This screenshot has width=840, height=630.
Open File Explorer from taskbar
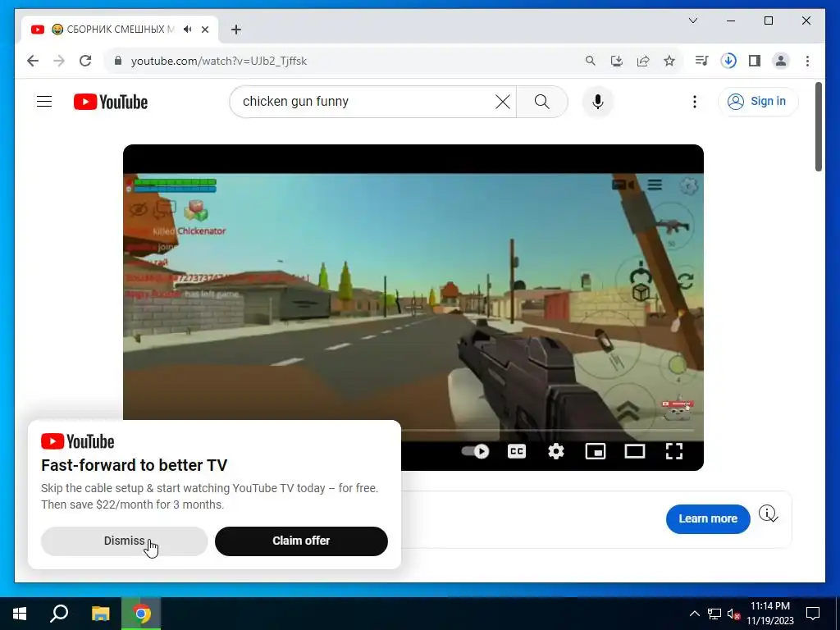click(100, 614)
